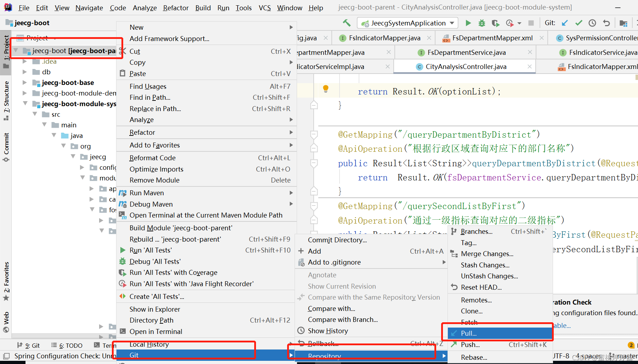The height and width of the screenshot is (364, 638).
Task: Select Show History in Git submenu
Action: pos(371,331)
